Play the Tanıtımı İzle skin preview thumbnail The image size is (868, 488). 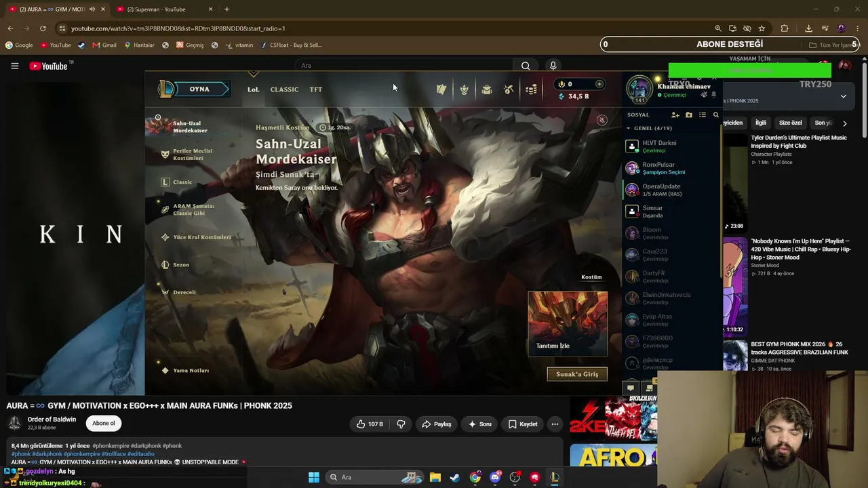(x=568, y=323)
